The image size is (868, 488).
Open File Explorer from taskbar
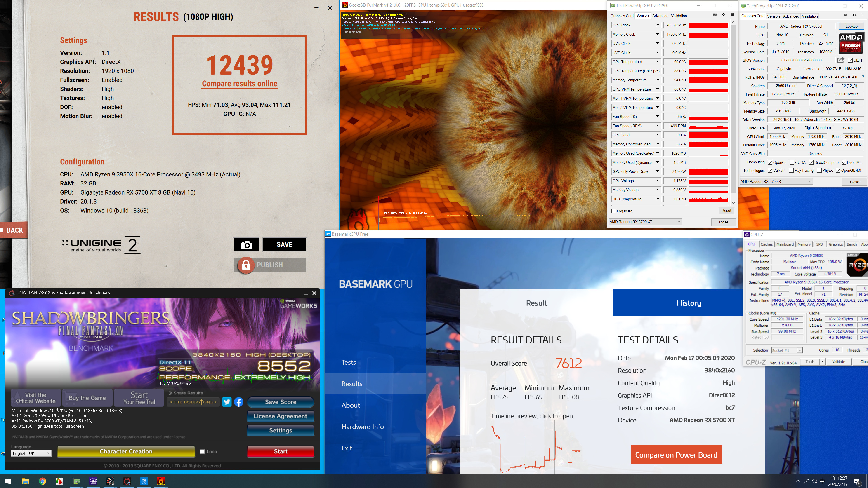pyautogui.click(x=25, y=481)
